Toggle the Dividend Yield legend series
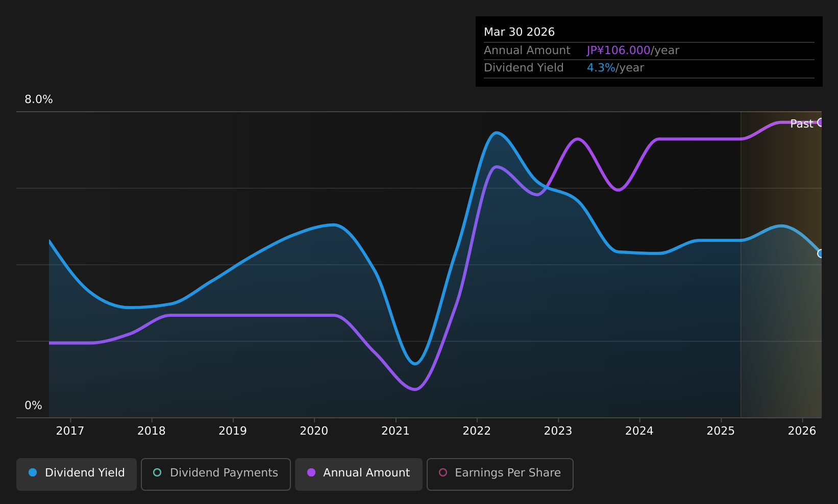Image resolution: width=838 pixels, height=504 pixels. [x=77, y=474]
